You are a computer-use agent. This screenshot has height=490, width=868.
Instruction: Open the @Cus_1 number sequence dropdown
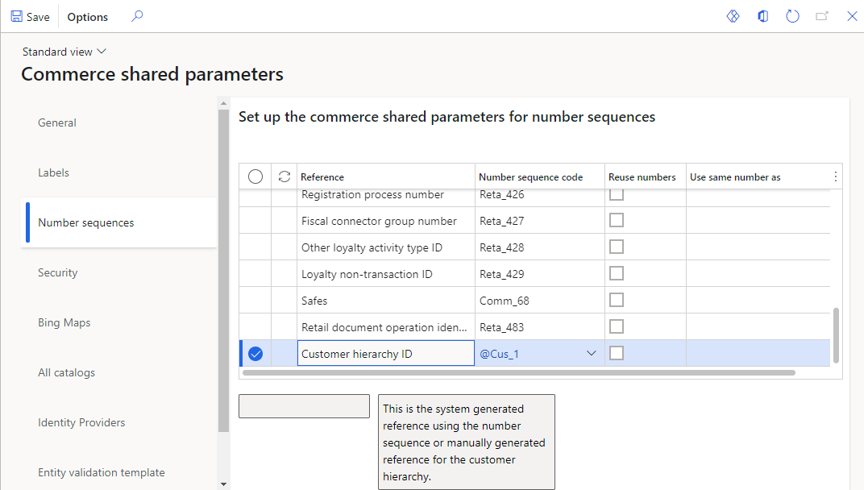coord(592,353)
